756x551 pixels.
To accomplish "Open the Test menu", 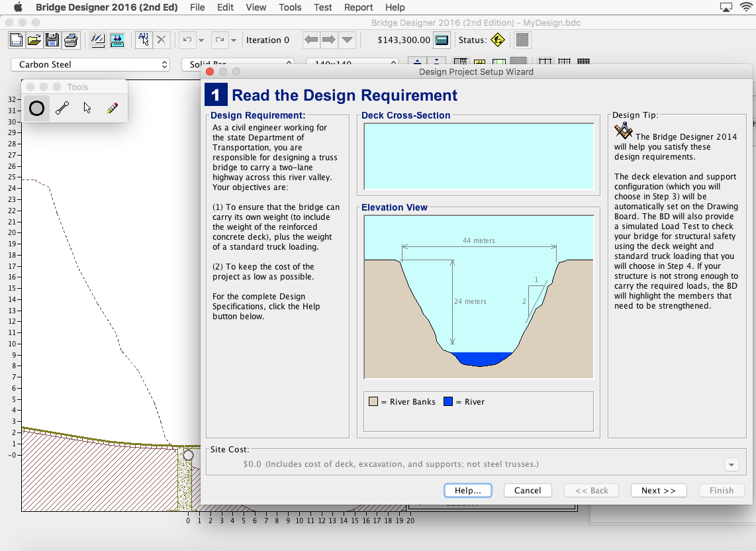I will [x=323, y=7].
